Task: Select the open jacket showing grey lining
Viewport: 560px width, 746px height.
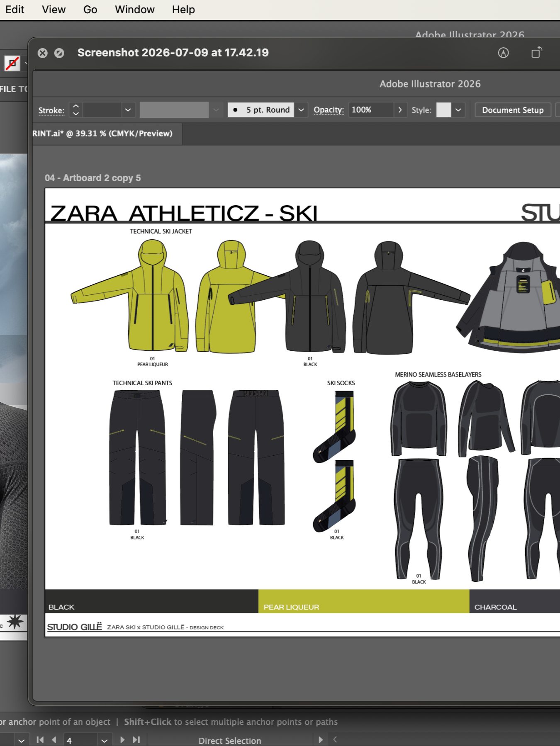Action: coord(508,297)
